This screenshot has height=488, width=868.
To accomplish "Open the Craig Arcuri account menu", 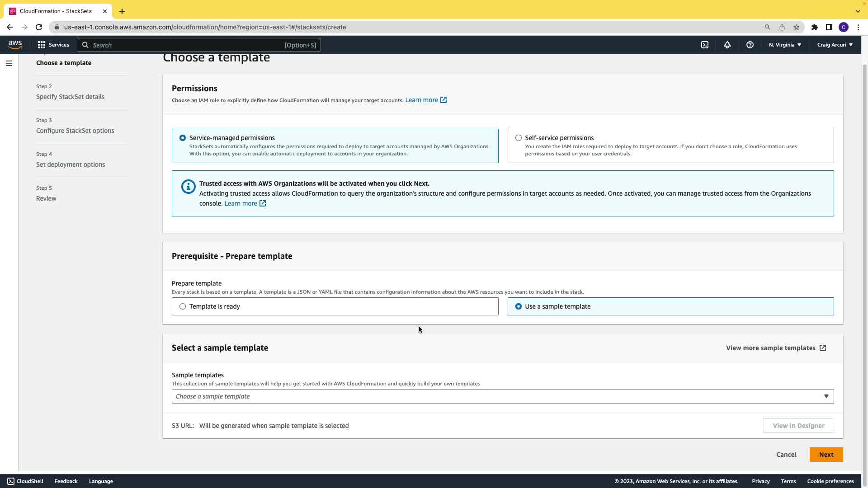I will coord(835,45).
